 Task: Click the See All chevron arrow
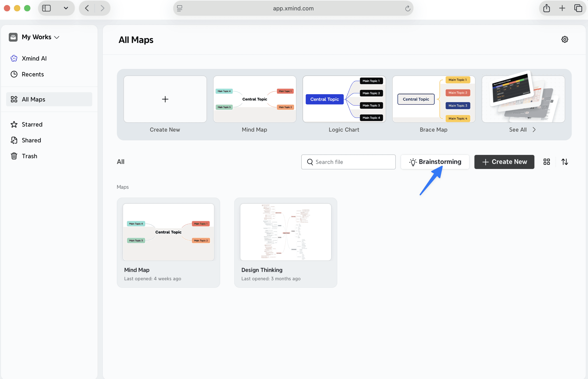pyautogui.click(x=534, y=130)
